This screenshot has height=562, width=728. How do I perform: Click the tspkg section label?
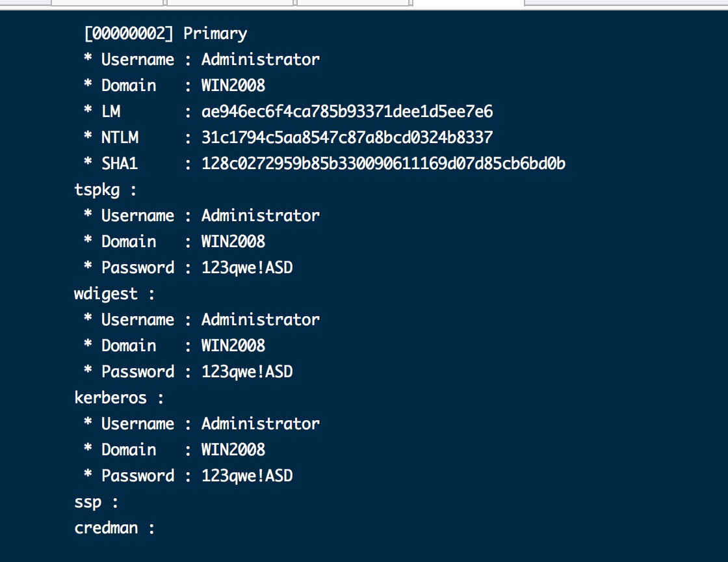point(97,190)
